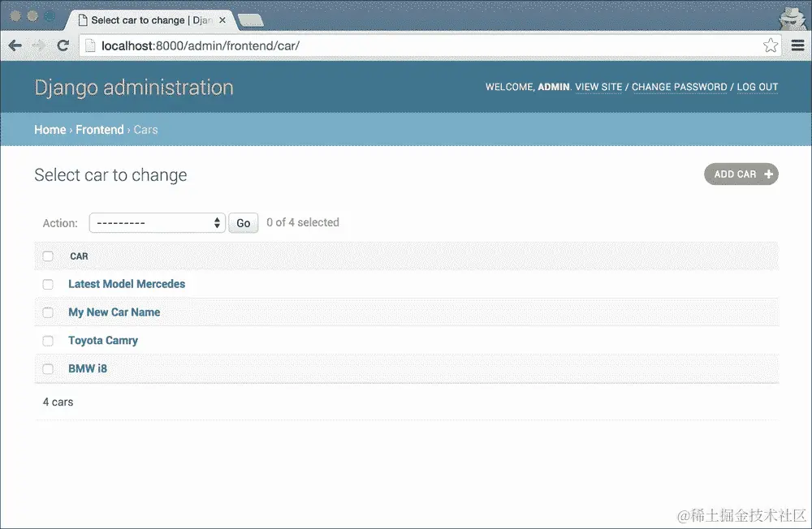Open the BMW i8 entry

pyautogui.click(x=88, y=368)
